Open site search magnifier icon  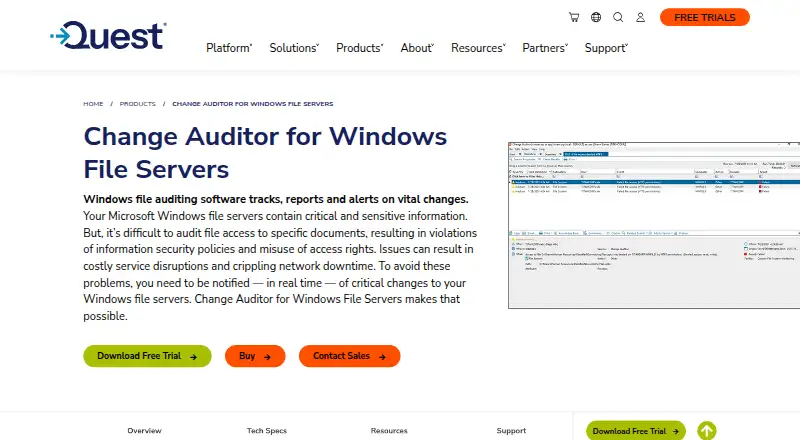point(618,17)
